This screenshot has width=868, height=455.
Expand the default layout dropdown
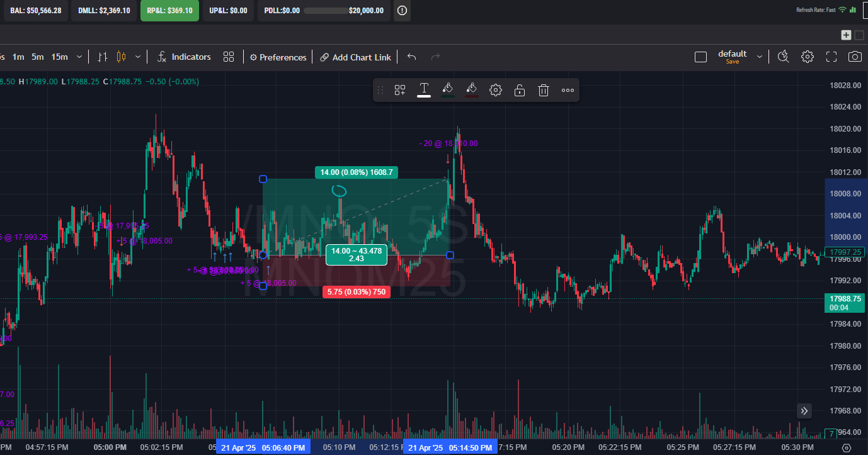coord(760,57)
